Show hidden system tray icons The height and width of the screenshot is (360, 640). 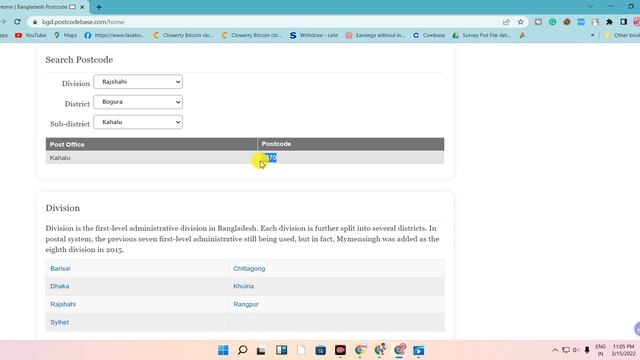point(555,350)
